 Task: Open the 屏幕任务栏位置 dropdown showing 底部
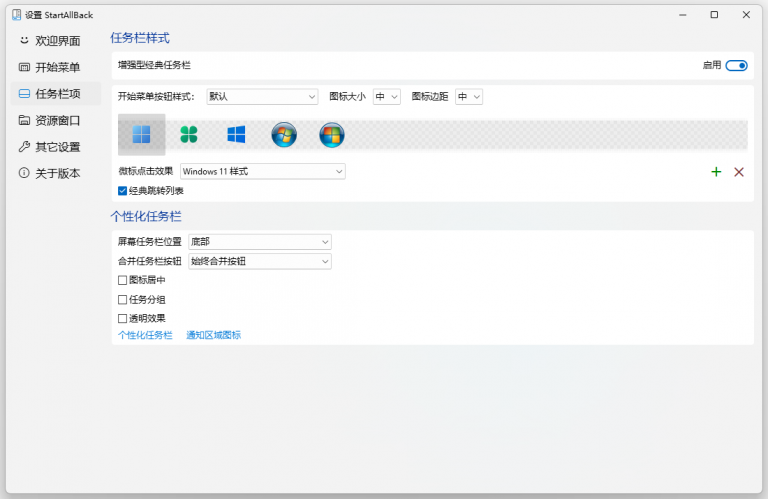260,241
